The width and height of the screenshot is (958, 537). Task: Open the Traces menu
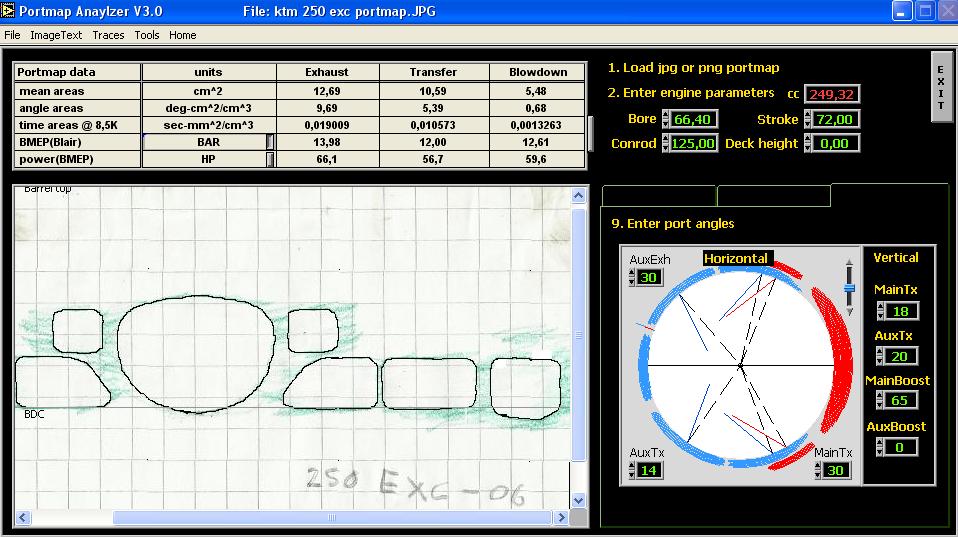click(x=108, y=35)
